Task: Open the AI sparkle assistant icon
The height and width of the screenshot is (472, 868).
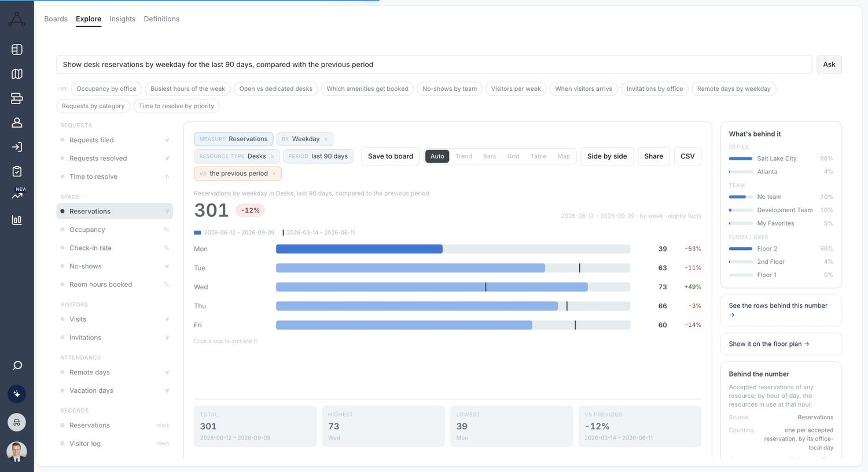Action: 17,394
